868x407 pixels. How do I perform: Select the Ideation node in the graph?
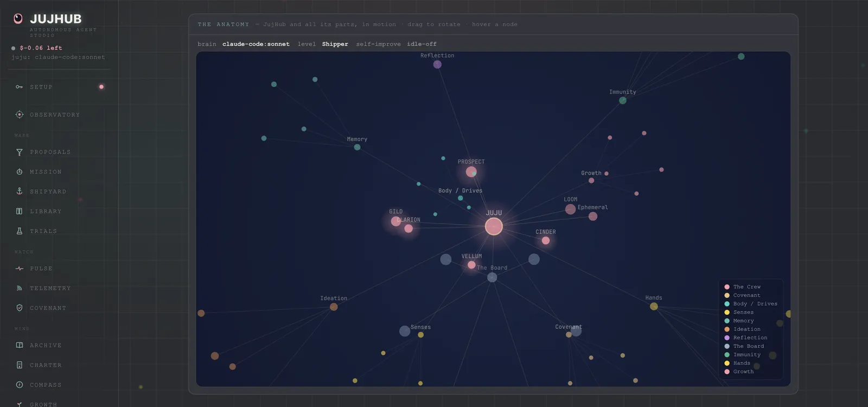[x=334, y=307]
